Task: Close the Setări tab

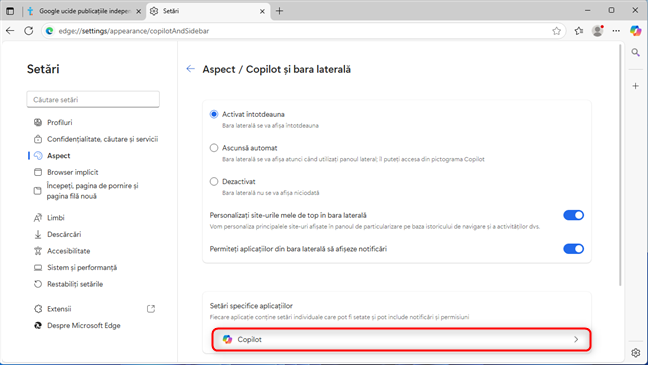Action: click(262, 12)
